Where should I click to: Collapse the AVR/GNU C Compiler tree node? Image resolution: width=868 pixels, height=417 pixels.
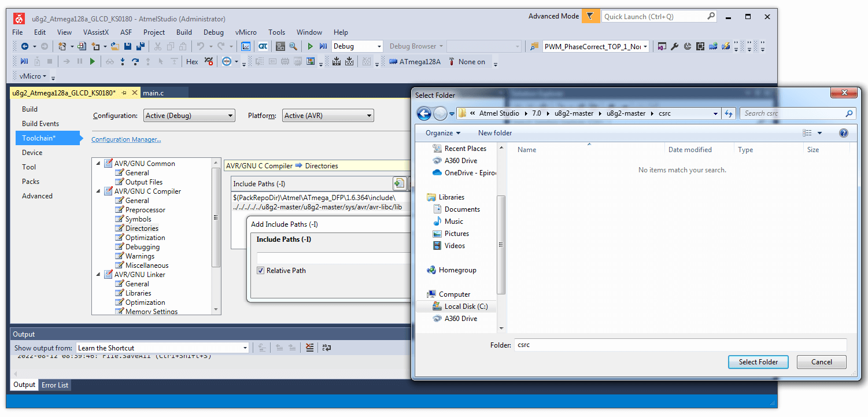(98, 191)
